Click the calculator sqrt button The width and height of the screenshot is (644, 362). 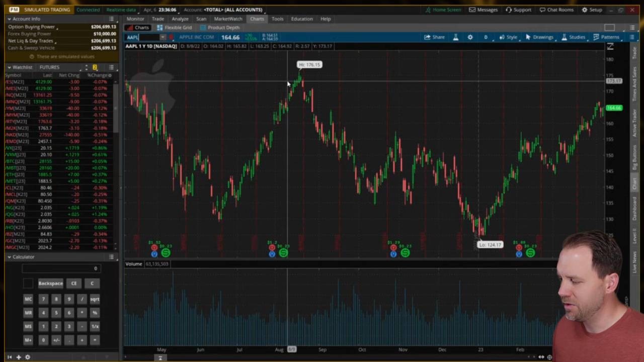point(95,299)
